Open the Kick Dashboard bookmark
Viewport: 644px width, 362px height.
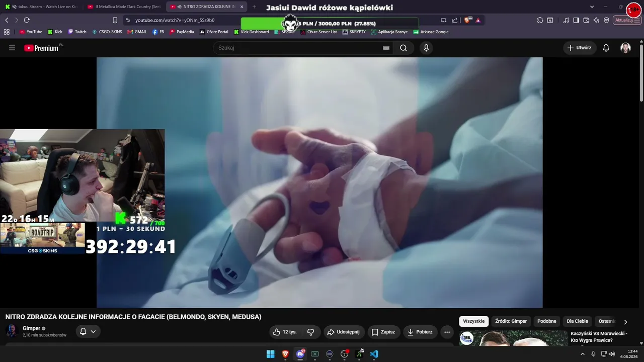coord(251,32)
